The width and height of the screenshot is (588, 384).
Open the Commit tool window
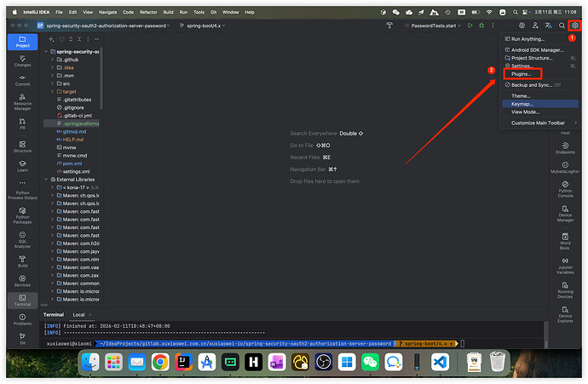[x=22, y=81]
